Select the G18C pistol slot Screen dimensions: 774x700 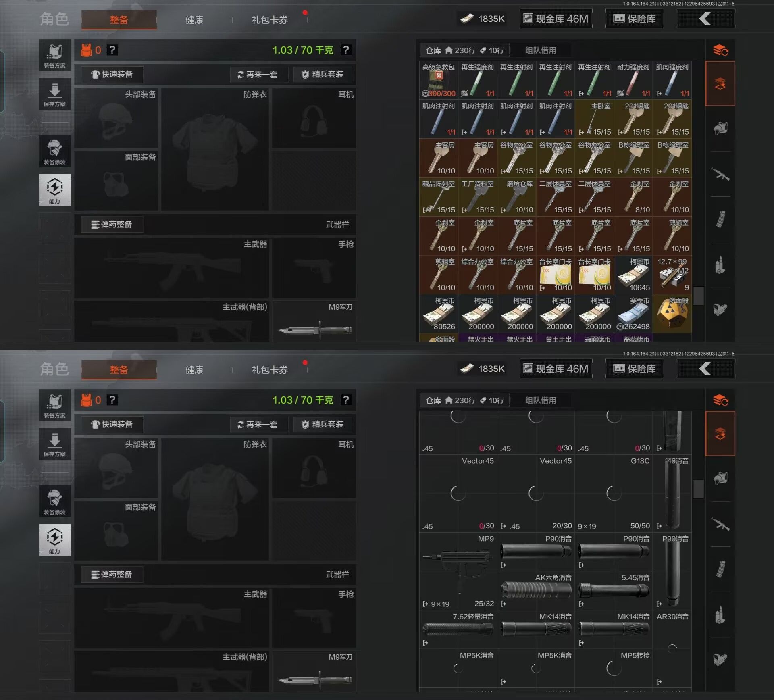tap(614, 493)
